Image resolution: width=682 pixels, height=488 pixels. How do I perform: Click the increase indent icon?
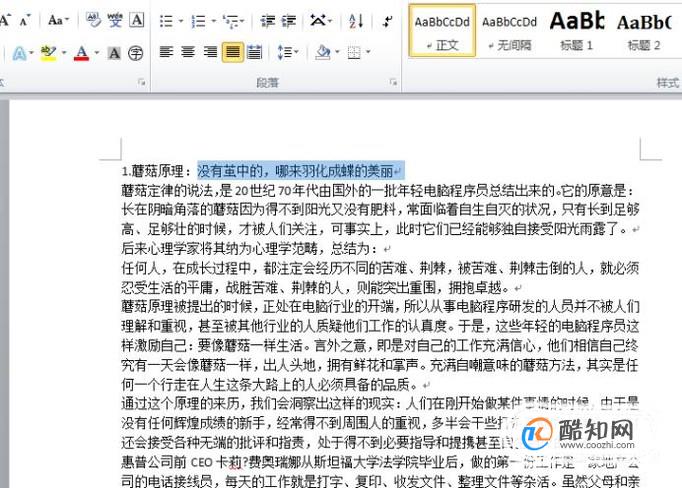(x=288, y=20)
